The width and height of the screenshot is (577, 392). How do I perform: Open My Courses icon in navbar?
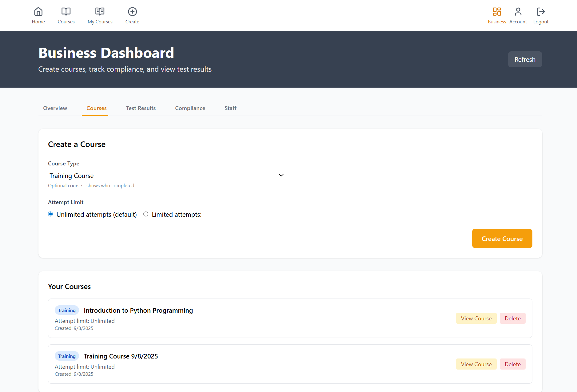(x=100, y=12)
